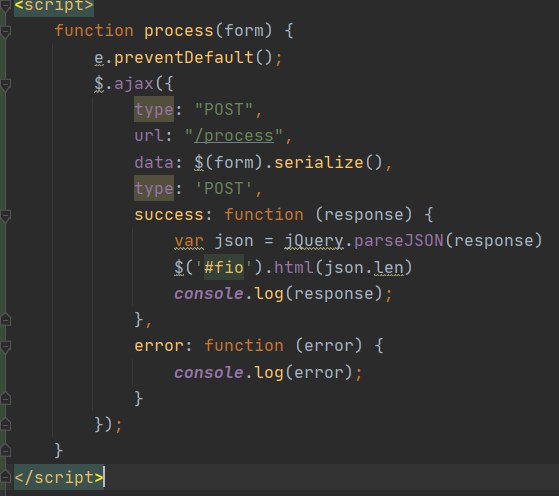Open the "/process" URL link
This screenshot has width=559, height=496.
point(234,136)
